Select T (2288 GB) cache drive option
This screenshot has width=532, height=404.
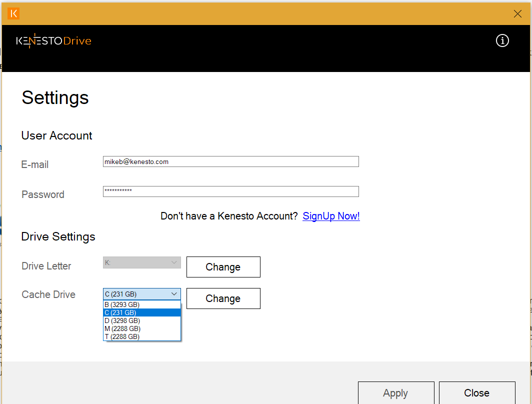(x=142, y=336)
